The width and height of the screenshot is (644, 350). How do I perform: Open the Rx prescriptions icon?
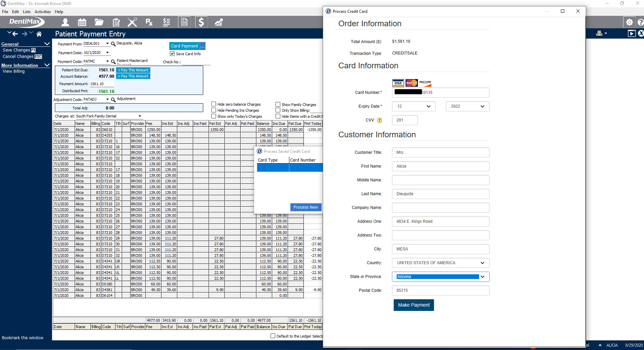tap(149, 22)
